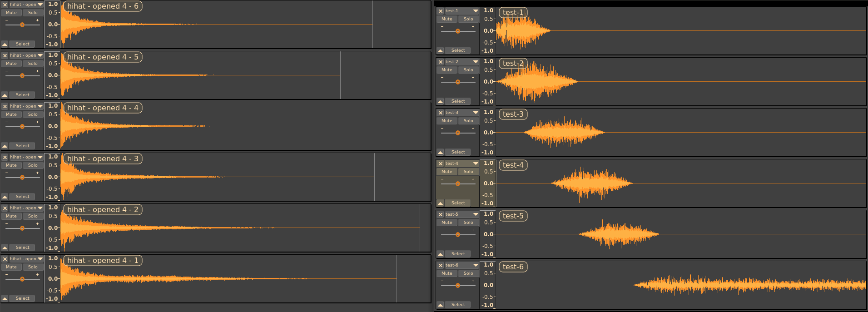Solo the test-5 track
The height and width of the screenshot is (312, 868).
(x=468, y=223)
